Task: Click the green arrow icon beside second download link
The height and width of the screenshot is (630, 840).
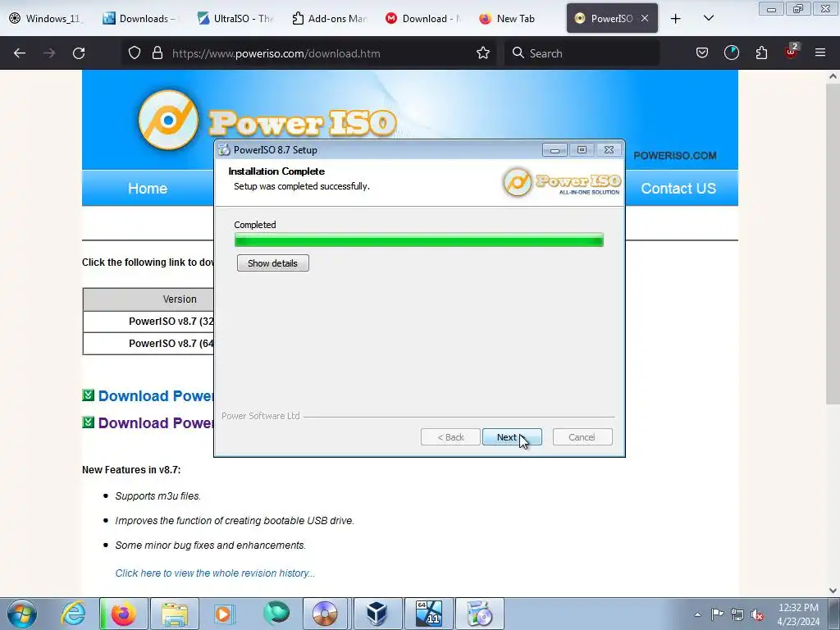Action: (89, 422)
